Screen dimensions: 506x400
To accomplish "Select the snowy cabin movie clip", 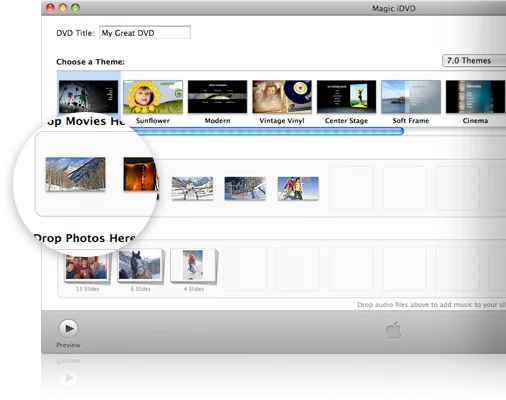I will click(x=245, y=188).
